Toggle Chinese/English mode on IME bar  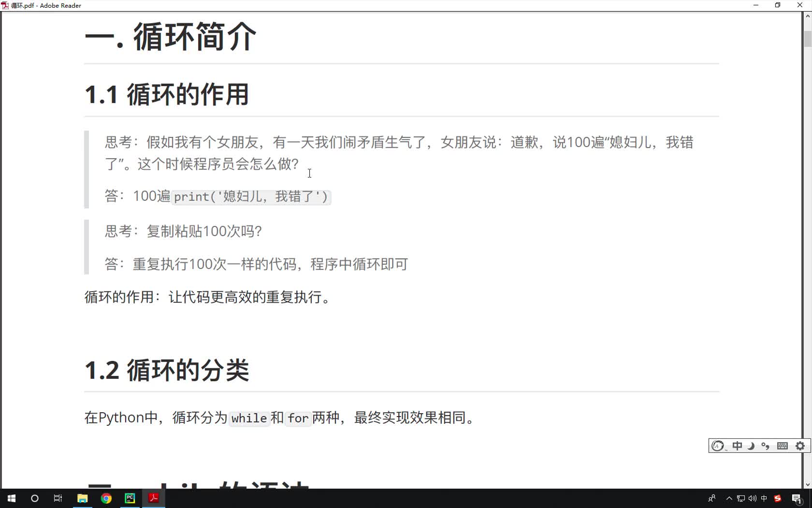737,446
